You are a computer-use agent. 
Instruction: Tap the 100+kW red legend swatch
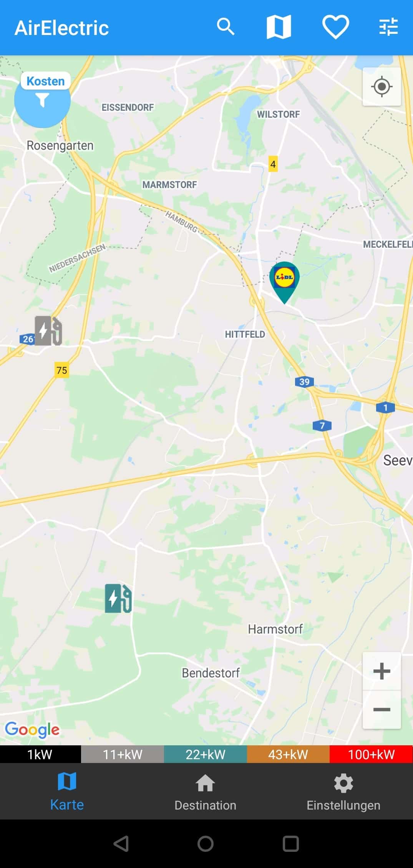[x=371, y=754]
